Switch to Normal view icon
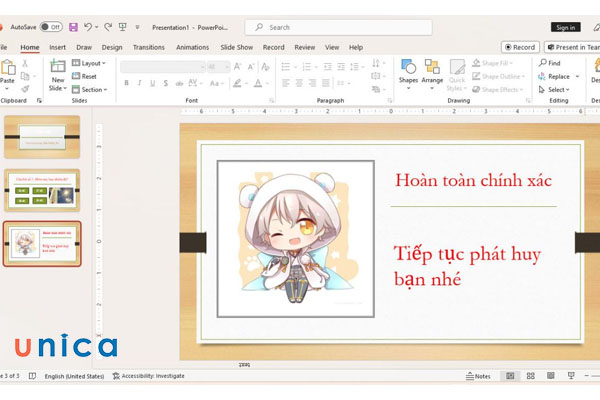Image resolution: width=600 pixels, height=400 pixels. coord(510,376)
